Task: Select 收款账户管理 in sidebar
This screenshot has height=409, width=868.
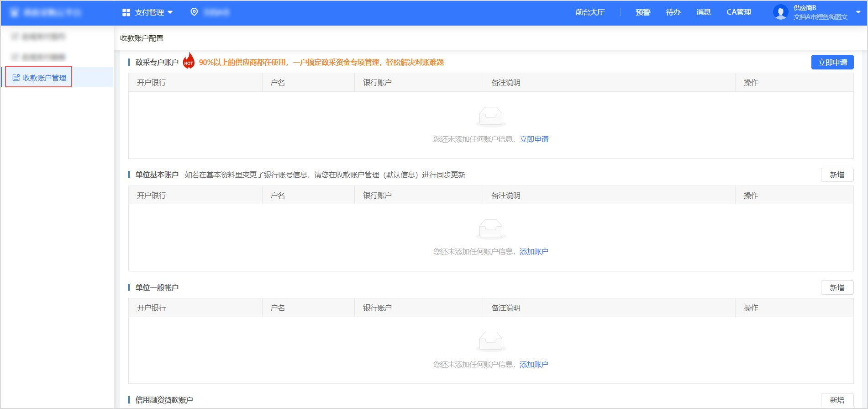Action: tap(58, 77)
